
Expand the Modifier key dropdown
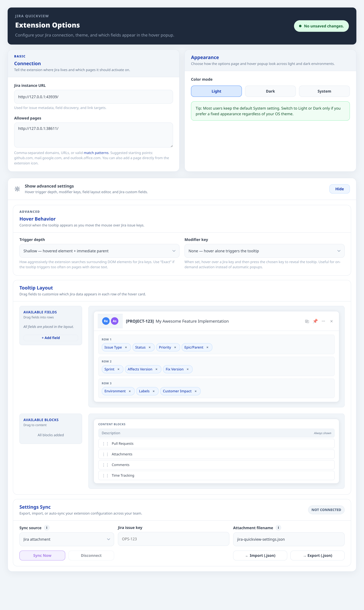click(x=264, y=251)
